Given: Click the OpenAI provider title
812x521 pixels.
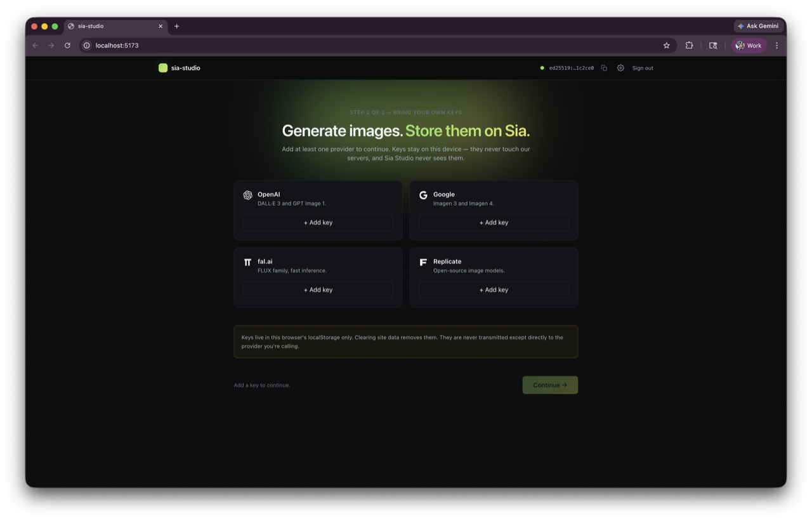Looking at the screenshot, I should [268, 195].
